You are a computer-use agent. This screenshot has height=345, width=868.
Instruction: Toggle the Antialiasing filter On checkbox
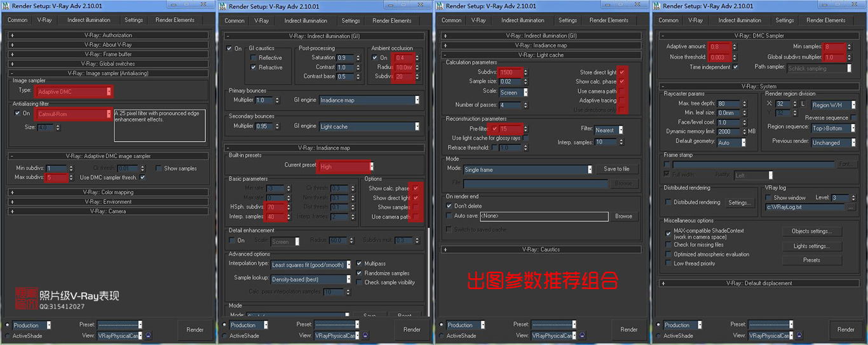click(18, 114)
